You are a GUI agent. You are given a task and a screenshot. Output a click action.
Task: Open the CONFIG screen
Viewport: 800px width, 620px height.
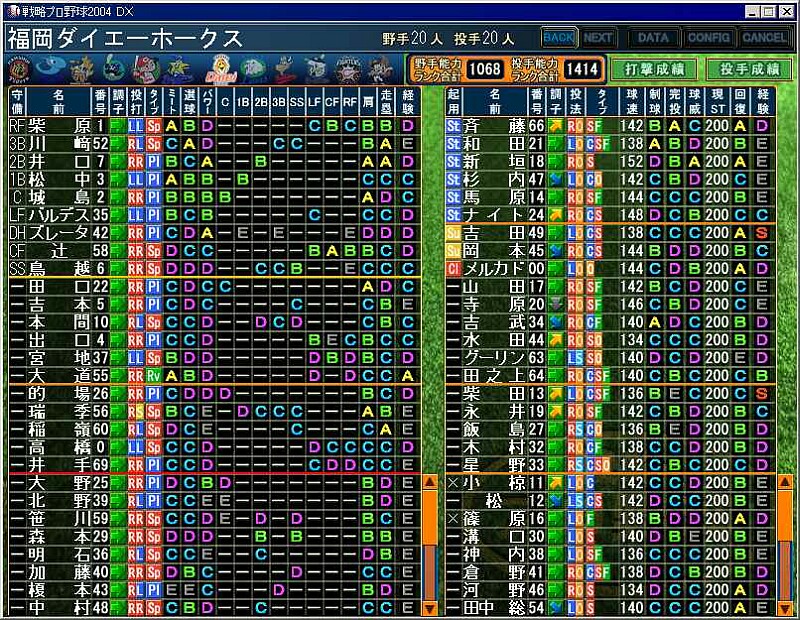pos(708,38)
